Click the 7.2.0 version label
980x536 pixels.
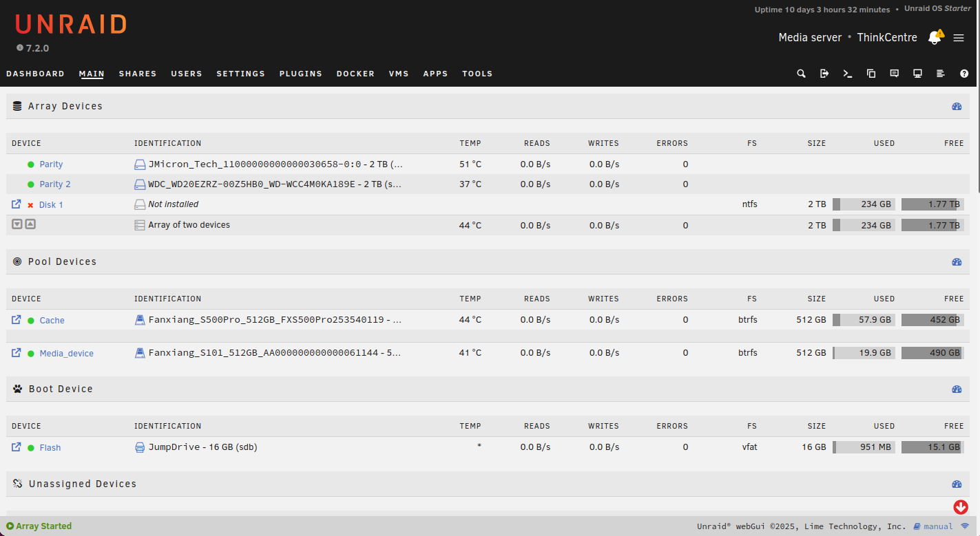point(37,48)
